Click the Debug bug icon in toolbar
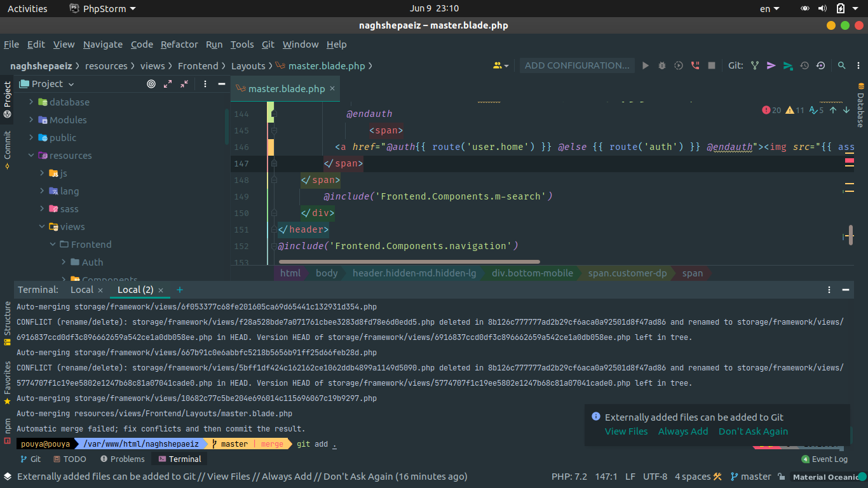Screen dimensions: 868x488 [x=662, y=65]
